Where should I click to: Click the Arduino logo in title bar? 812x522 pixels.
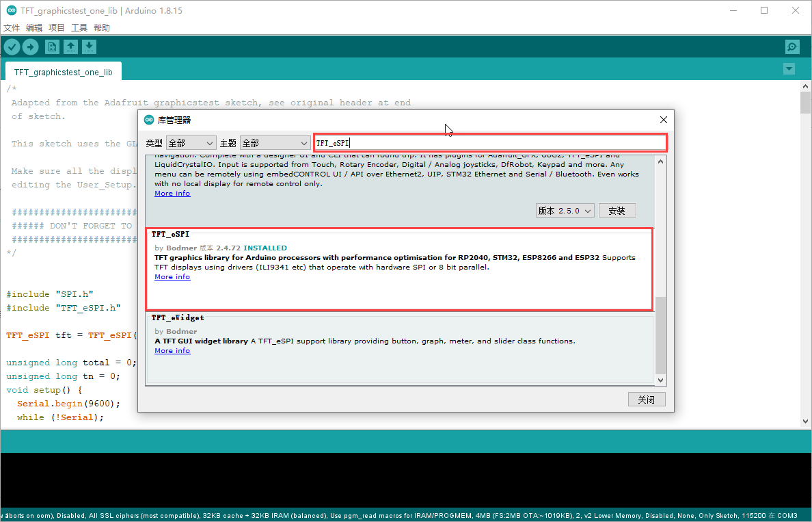[11, 10]
